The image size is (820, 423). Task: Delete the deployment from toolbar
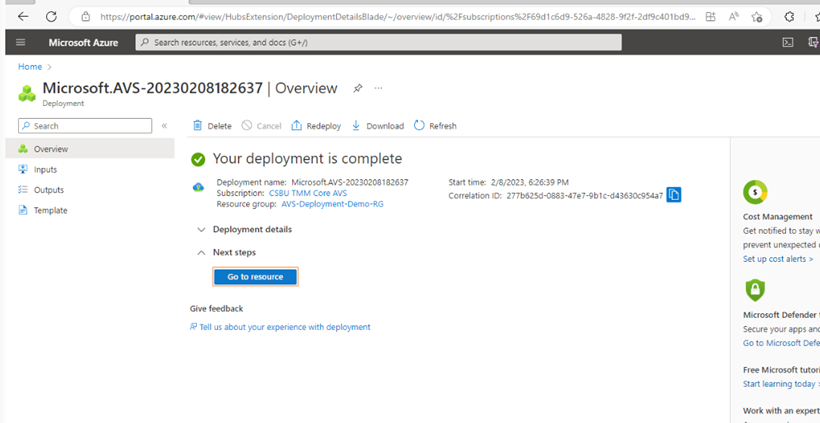[x=212, y=125]
